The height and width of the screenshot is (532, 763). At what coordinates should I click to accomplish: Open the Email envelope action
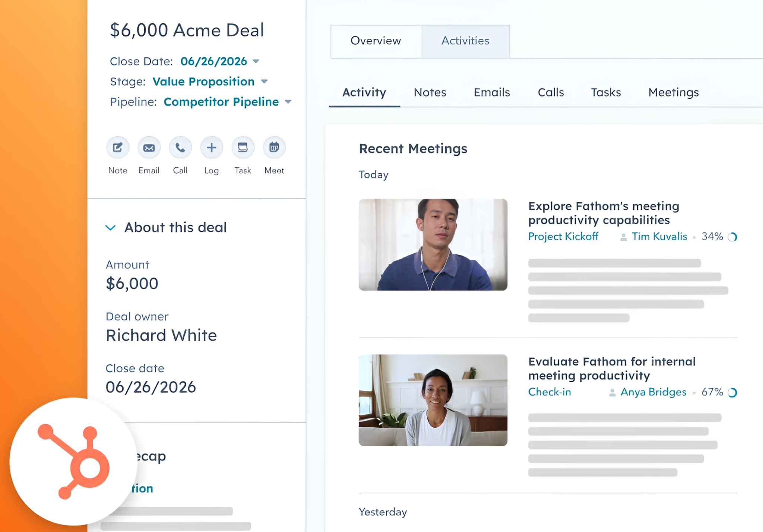pyautogui.click(x=149, y=148)
